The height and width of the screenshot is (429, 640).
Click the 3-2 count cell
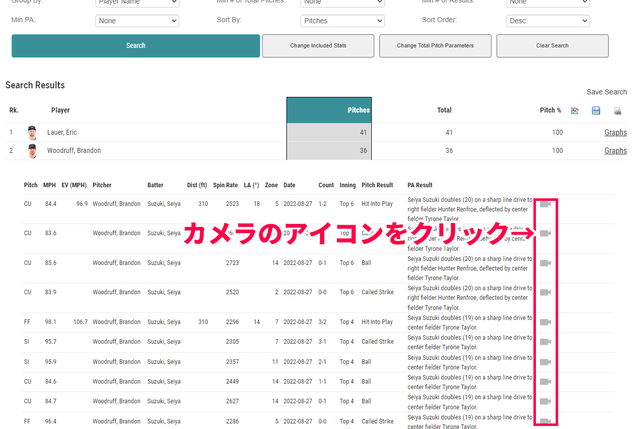pyautogui.click(x=322, y=322)
